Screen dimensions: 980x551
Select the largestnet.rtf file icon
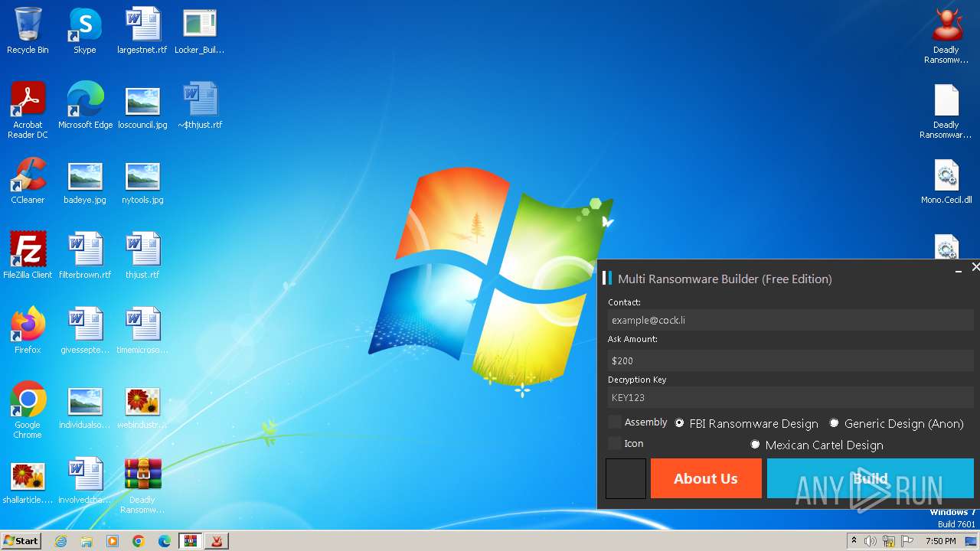click(x=142, y=31)
